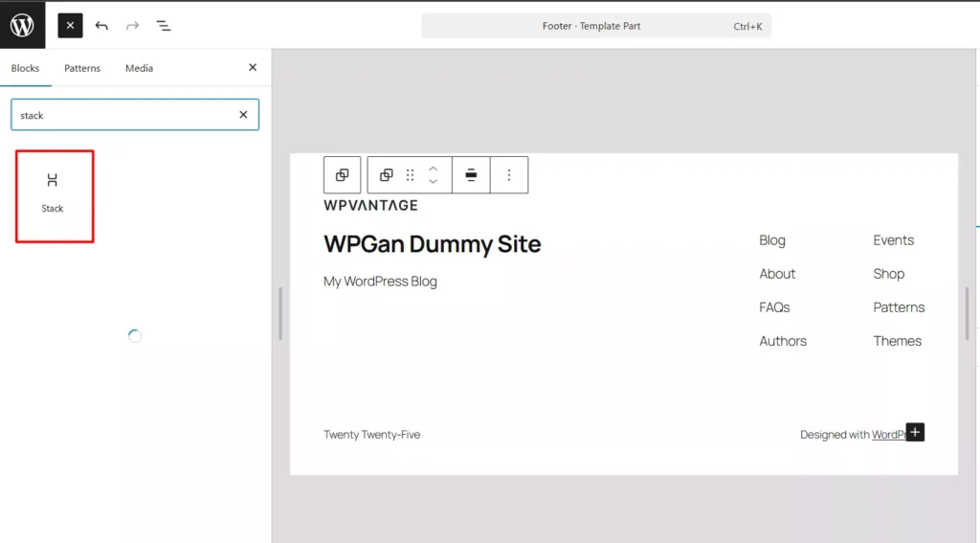
Task: Click the canvas right resize handle
Action: [967, 313]
